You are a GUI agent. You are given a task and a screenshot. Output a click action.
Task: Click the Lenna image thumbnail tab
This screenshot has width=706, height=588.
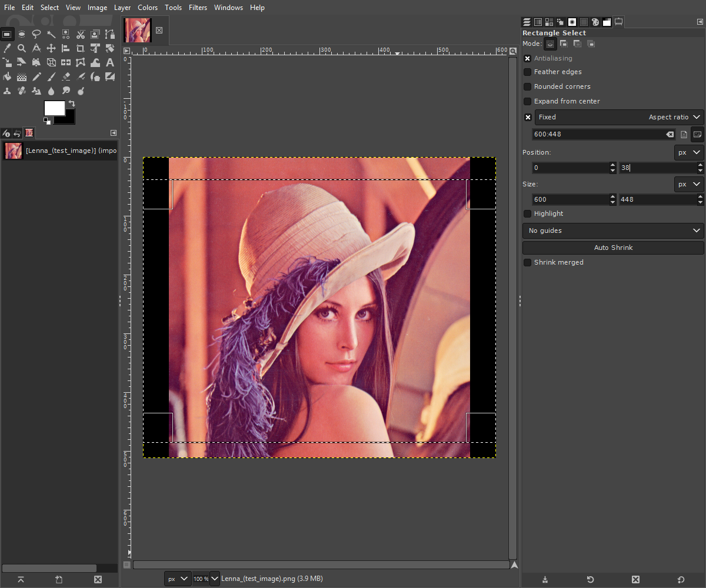(x=138, y=31)
